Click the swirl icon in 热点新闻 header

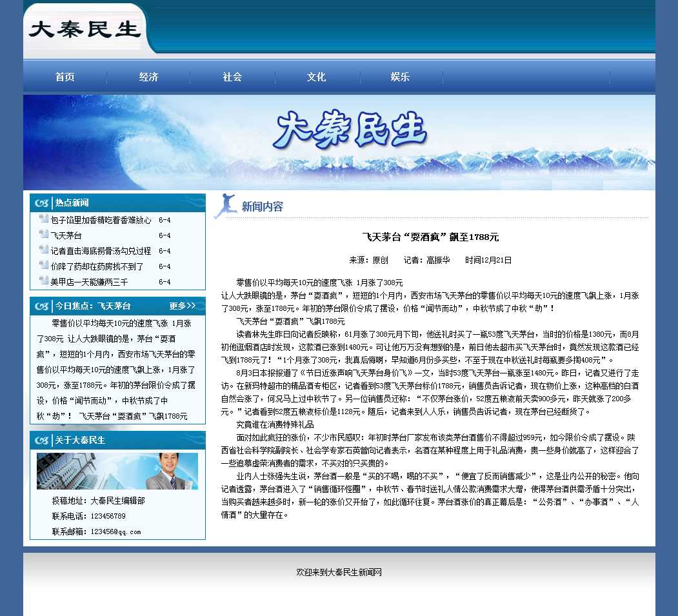[43, 203]
